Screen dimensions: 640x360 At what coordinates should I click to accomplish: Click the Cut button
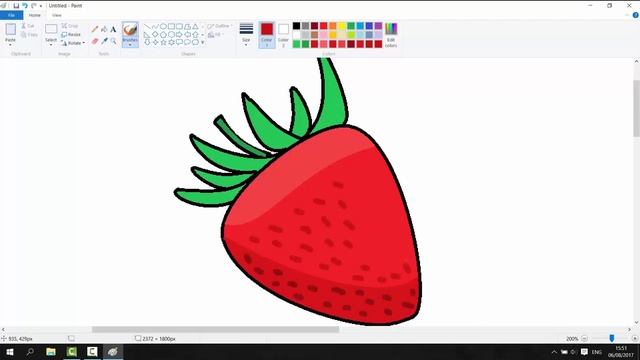[28, 26]
